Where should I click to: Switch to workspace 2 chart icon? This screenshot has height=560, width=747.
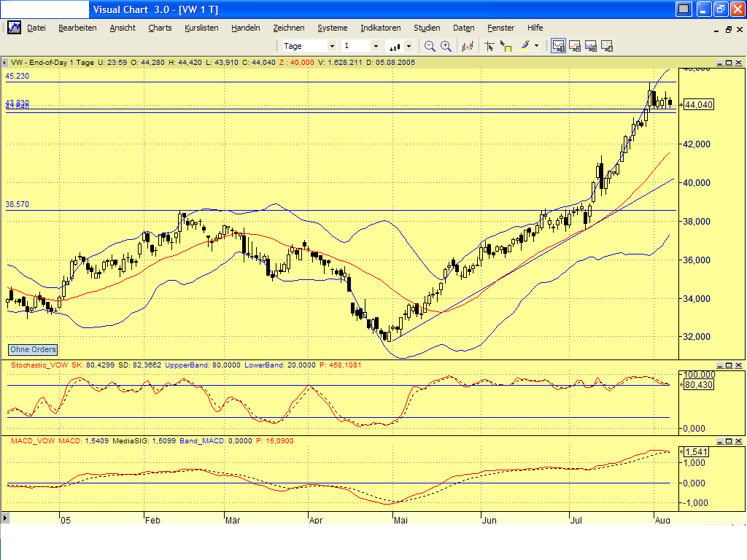[x=574, y=46]
